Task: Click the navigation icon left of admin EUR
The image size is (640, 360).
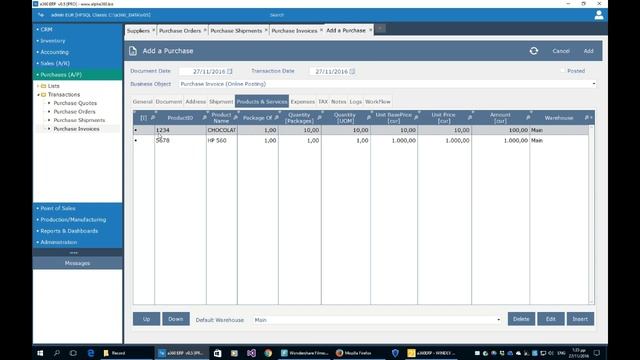Action: pyautogui.click(x=41, y=15)
